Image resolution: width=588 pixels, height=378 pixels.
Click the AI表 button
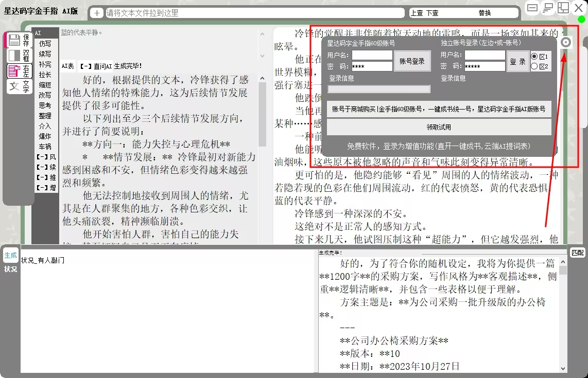point(68,66)
